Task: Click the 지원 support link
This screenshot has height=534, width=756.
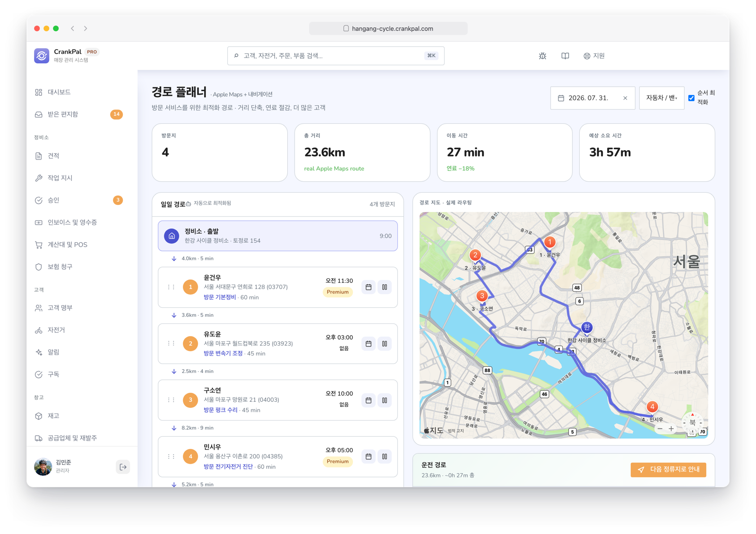Action: coord(594,56)
